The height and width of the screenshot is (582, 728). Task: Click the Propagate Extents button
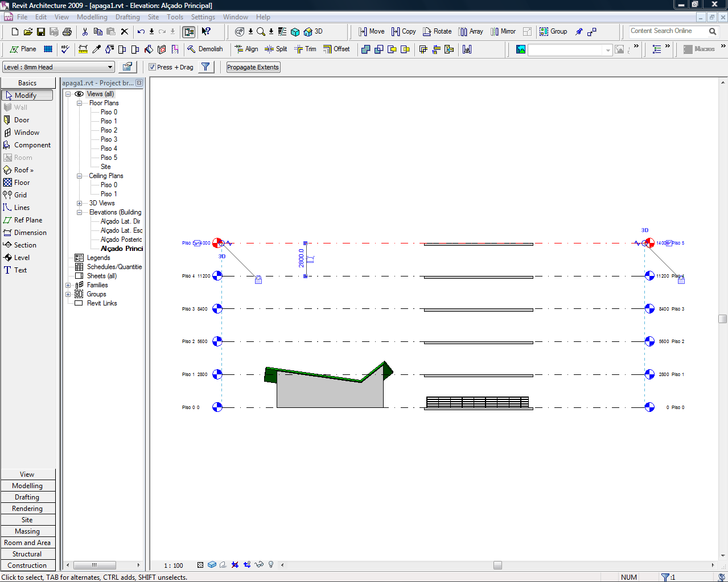253,67
